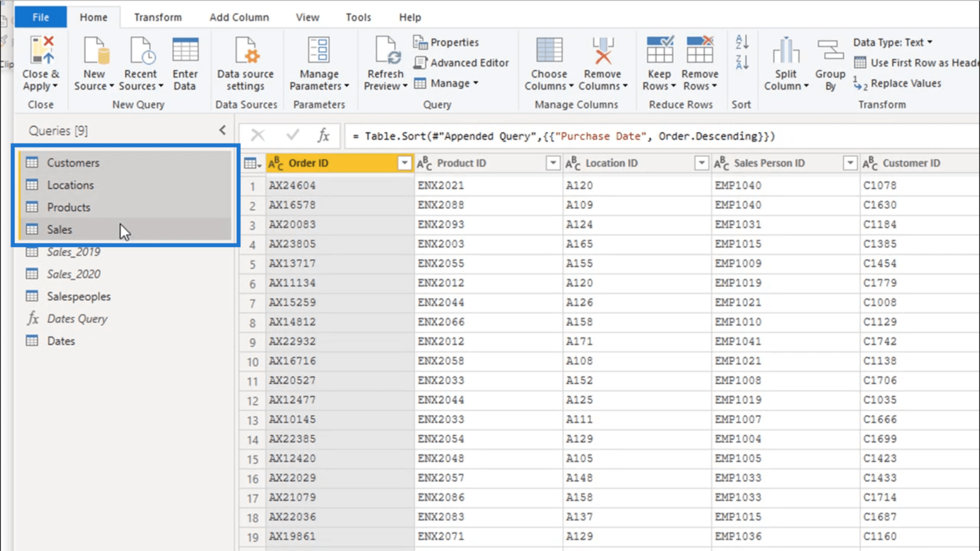Click cell ENX2088 in Product ID
Viewport: 980px width, 551px height.
click(x=488, y=205)
